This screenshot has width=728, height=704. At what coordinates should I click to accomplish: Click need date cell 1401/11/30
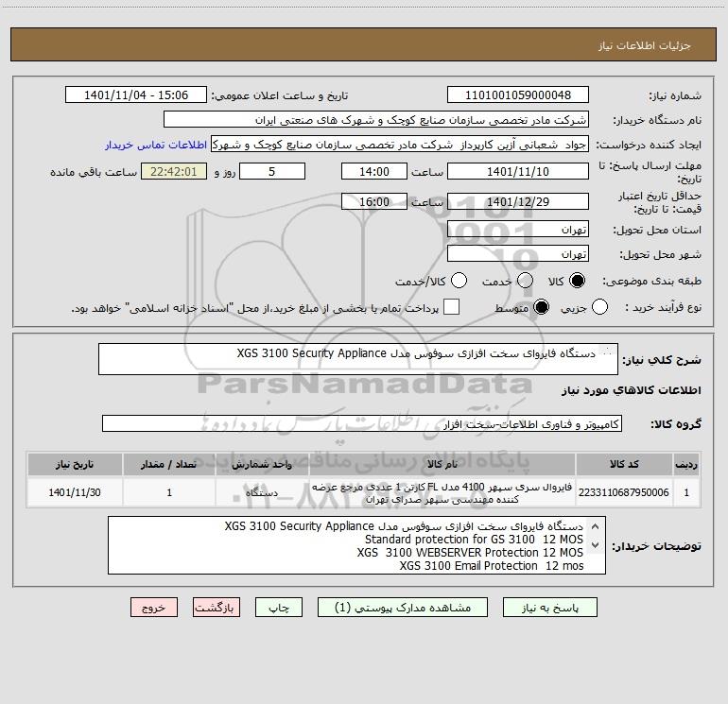[x=75, y=492]
